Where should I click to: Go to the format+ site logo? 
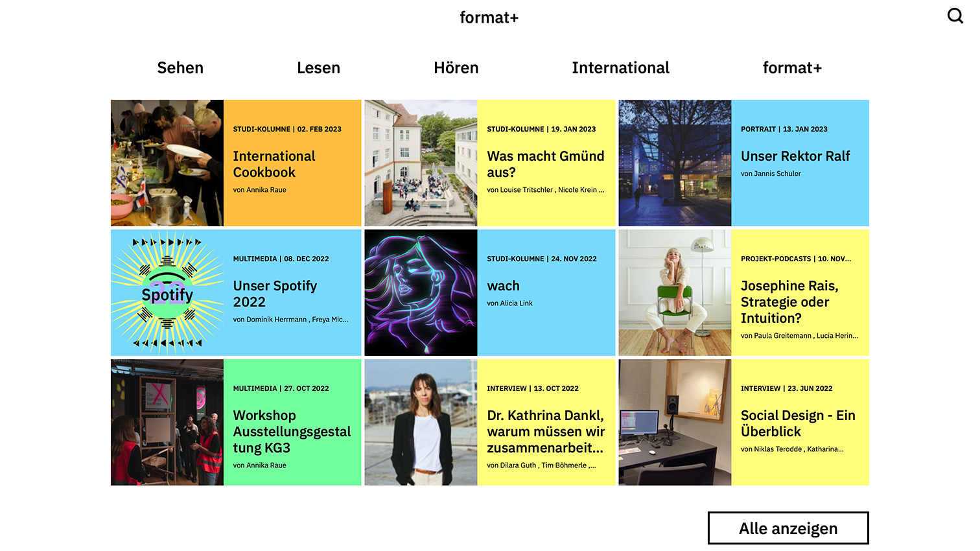tap(489, 18)
